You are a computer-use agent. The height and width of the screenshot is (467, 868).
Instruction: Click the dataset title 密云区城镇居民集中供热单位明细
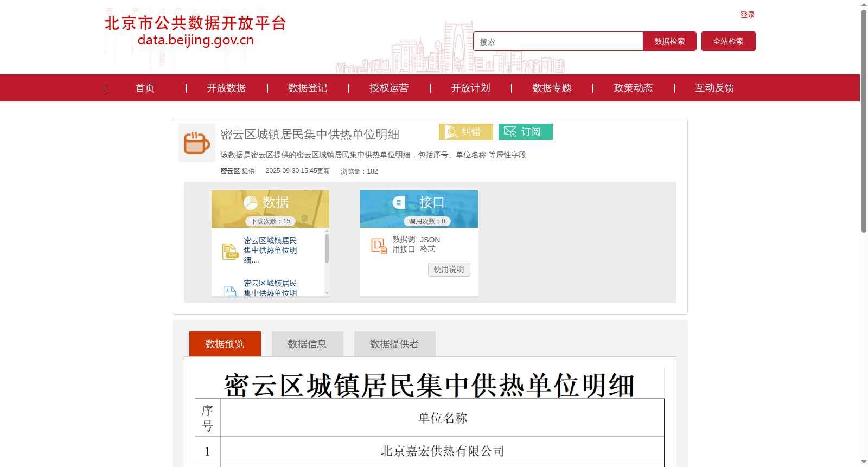(310, 134)
